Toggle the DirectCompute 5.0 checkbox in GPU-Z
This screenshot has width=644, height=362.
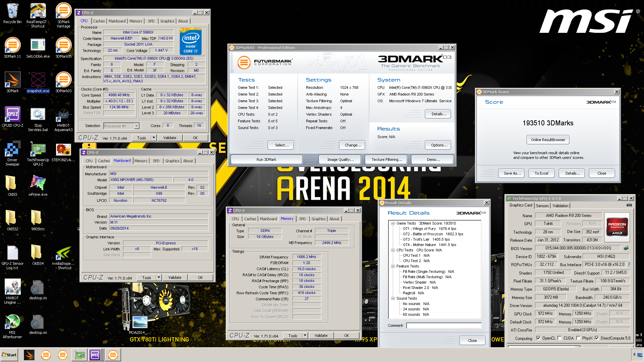(x=597, y=338)
